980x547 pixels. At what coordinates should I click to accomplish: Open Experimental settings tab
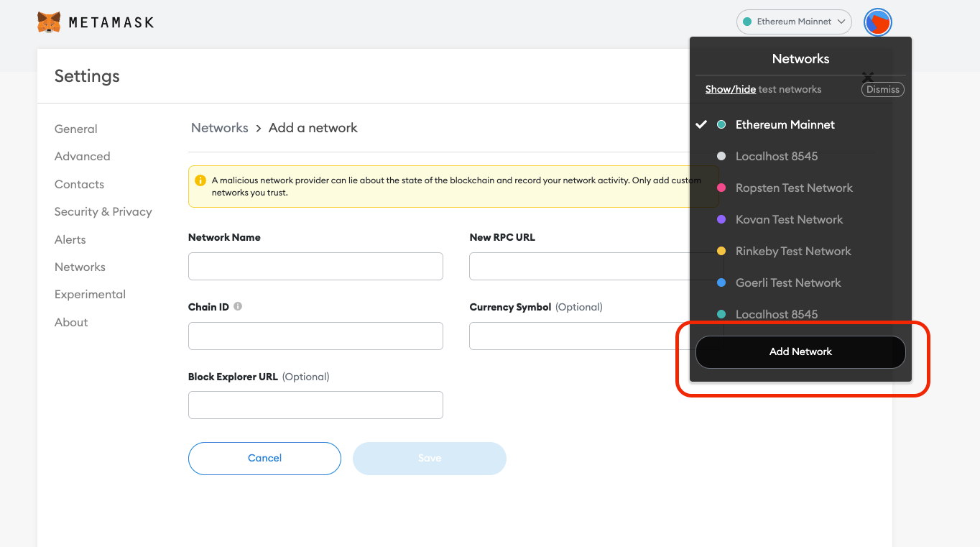click(x=90, y=295)
